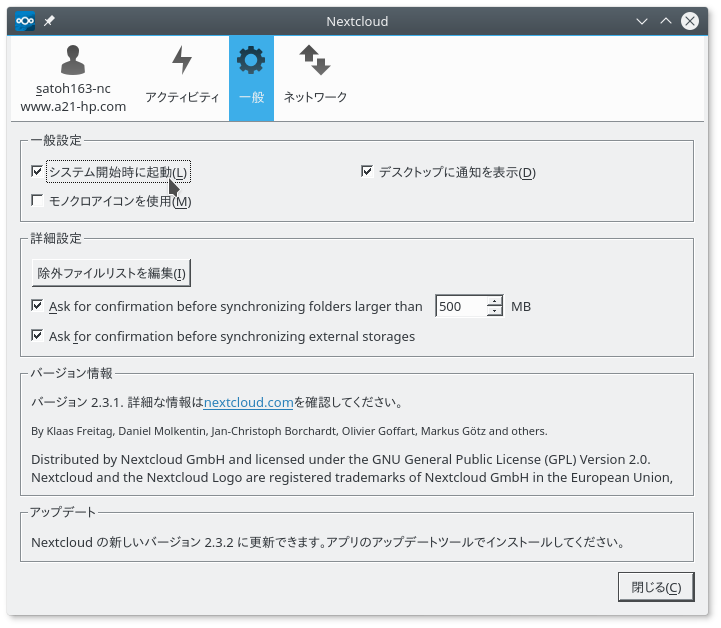Click the authors line 'By Klaas Freitag'
This screenshot has width=721, height=628.
(x=289, y=431)
